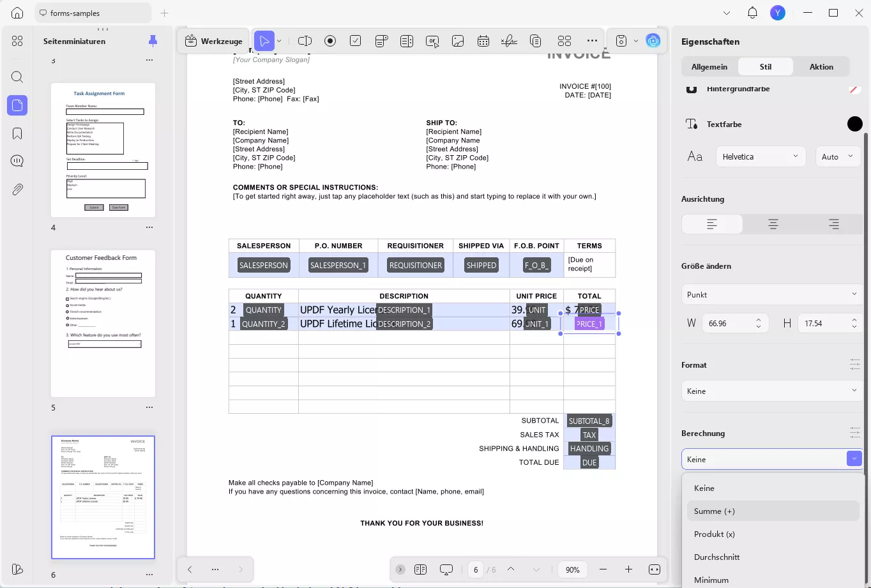Select the arrow selection tool

[264, 41]
